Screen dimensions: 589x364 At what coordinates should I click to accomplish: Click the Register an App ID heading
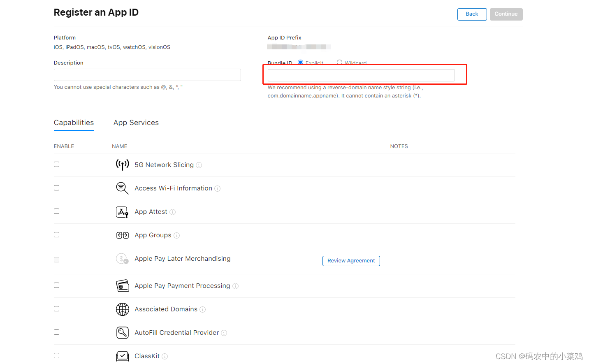tap(96, 12)
